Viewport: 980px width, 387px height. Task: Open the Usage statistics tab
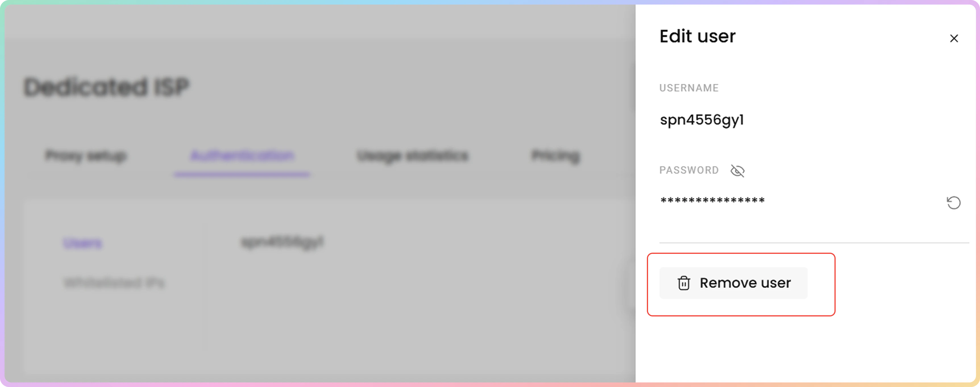tap(413, 156)
